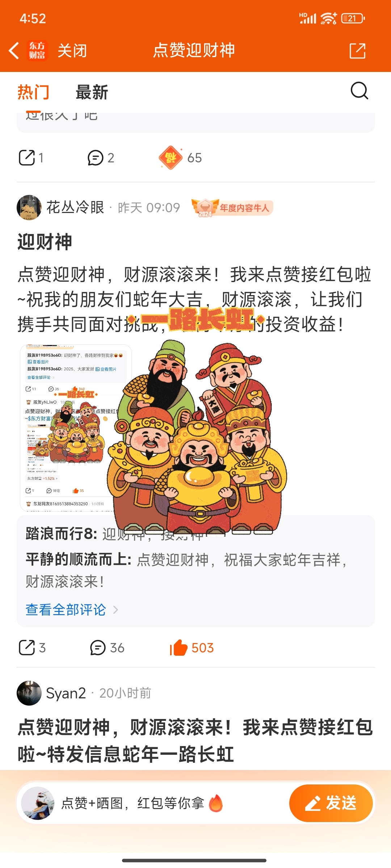
Task: Tap the orange 发送 button
Action: point(331,803)
